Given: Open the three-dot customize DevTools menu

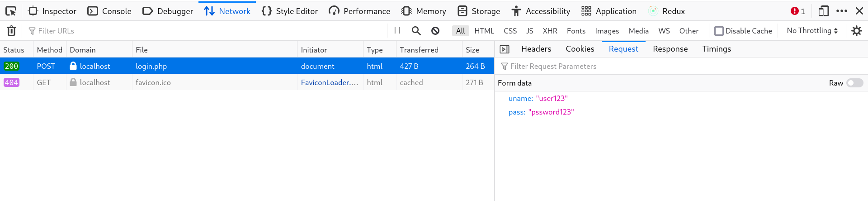Looking at the screenshot, I should [842, 11].
